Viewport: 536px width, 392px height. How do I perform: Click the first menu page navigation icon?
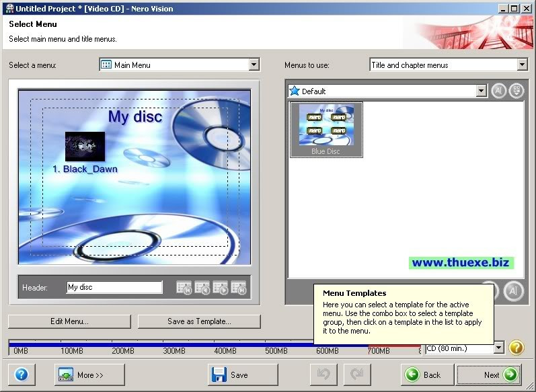[x=184, y=288]
